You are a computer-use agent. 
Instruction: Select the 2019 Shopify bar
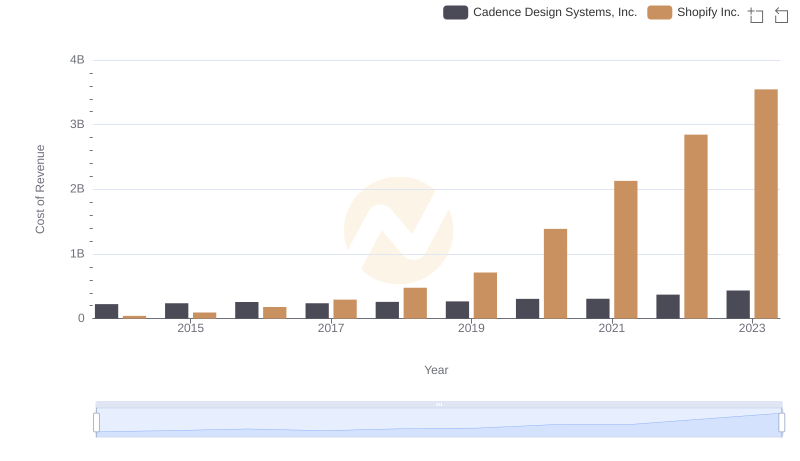tap(485, 295)
